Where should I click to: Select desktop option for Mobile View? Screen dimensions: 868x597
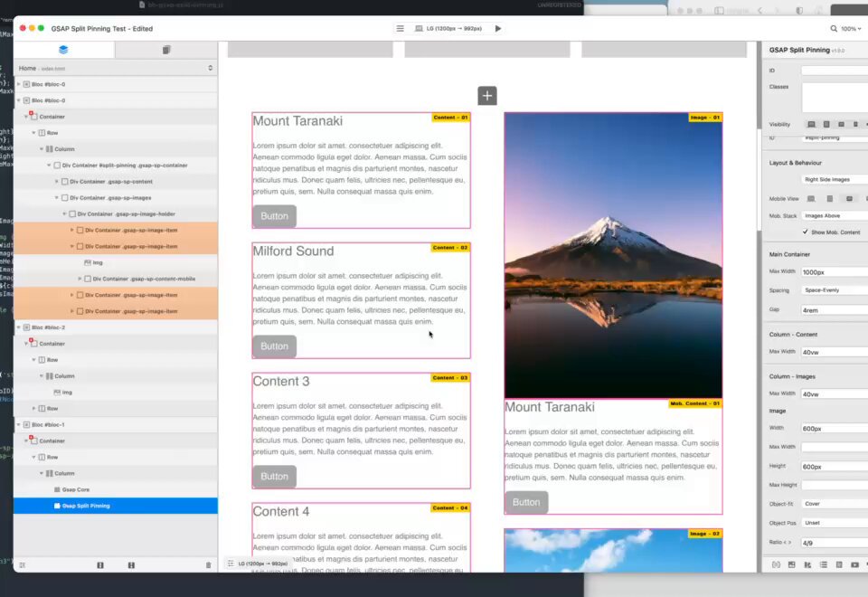[x=811, y=198]
